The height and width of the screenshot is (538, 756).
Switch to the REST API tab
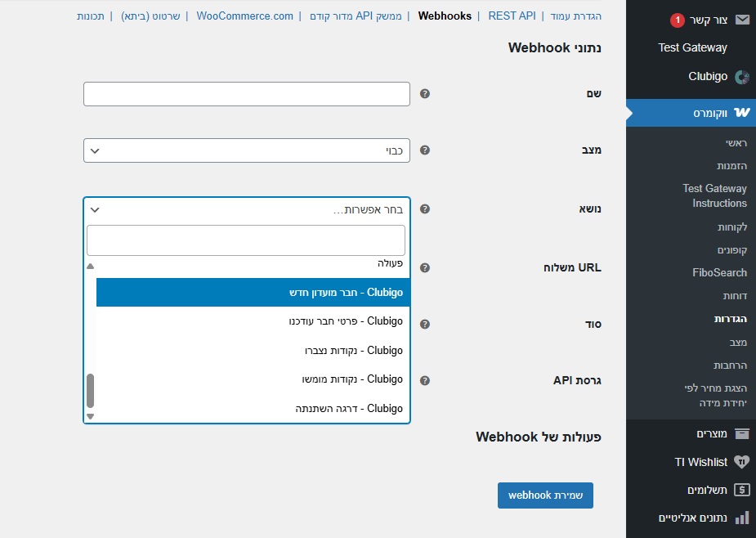click(x=512, y=16)
